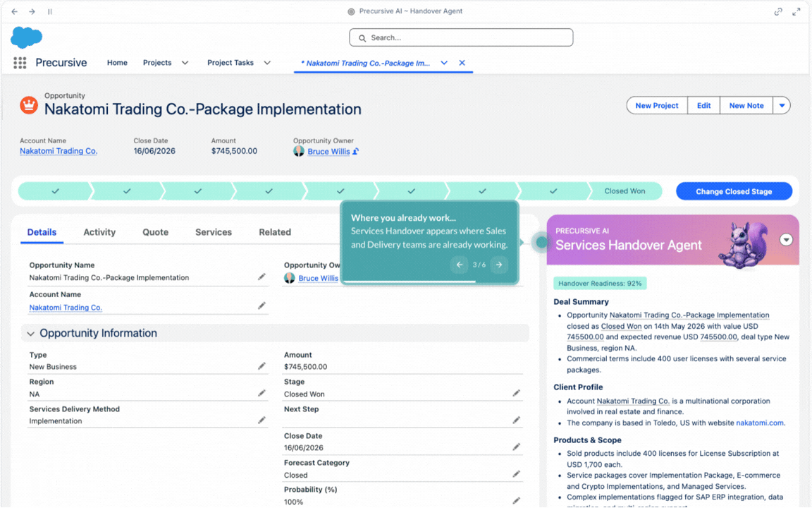Click into the Search field

pos(461,38)
